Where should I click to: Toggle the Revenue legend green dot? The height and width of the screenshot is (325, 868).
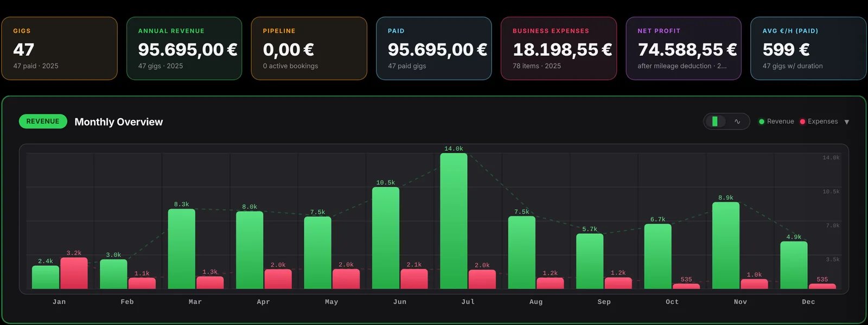pyautogui.click(x=762, y=122)
